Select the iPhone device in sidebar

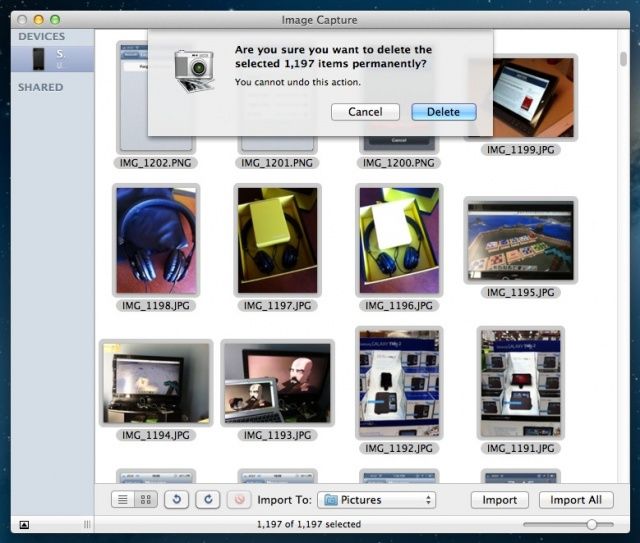[x=47, y=58]
